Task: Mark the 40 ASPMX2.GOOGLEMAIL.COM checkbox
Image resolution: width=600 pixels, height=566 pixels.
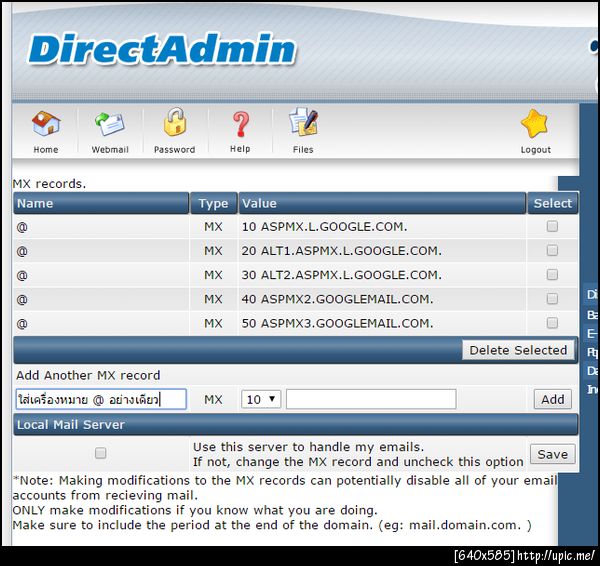Action: (x=552, y=298)
